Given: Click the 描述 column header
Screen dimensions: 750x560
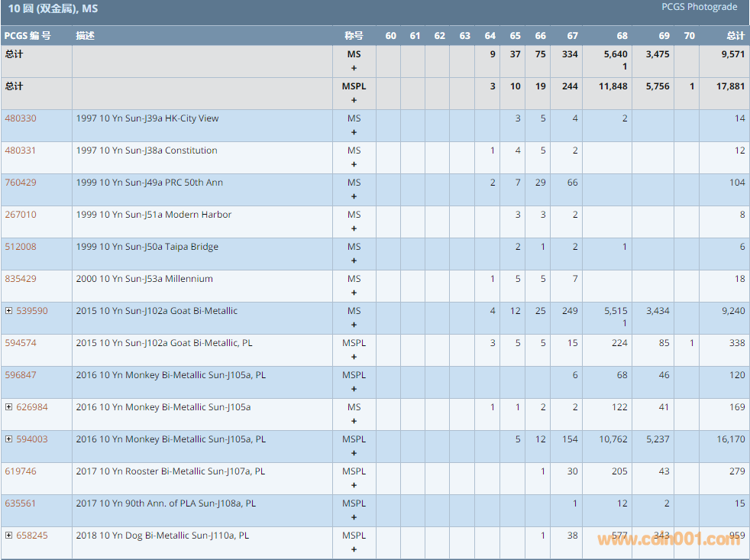Looking at the screenshot, I should (x=86, y=36).
